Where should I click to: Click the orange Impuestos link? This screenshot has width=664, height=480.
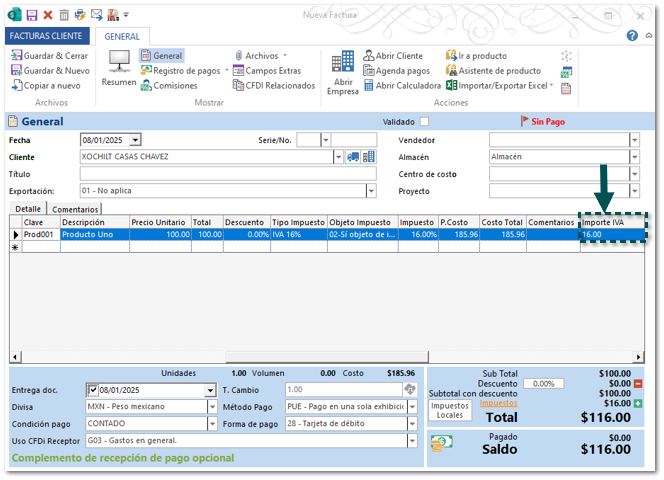click(499, 403)
